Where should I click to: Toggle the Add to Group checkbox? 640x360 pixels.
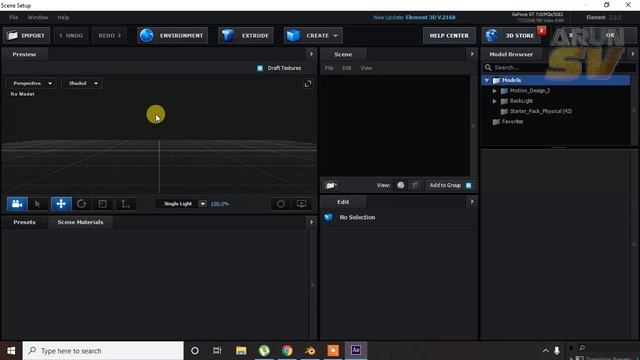tap(469, 185)
